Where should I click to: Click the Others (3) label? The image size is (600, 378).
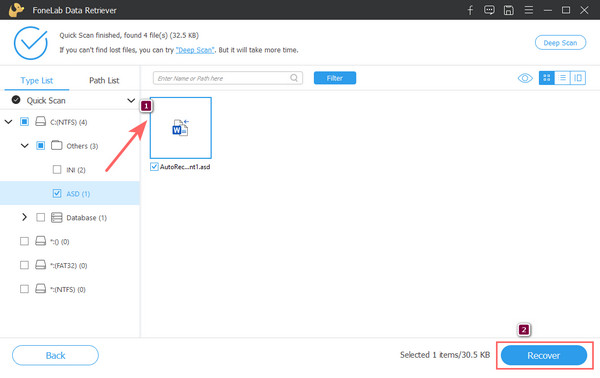pyautogui.click(x=82, y=146)
